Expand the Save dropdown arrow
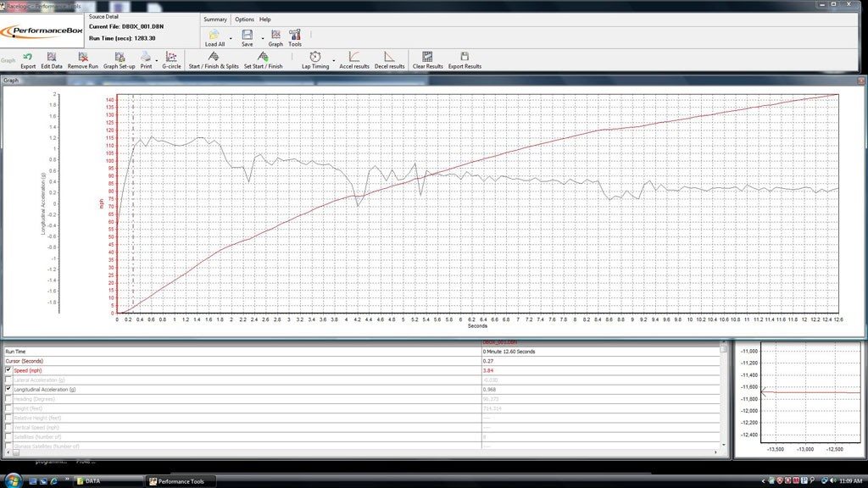The height and width of the screenshot is (488, 868). (x=263, y=39)
